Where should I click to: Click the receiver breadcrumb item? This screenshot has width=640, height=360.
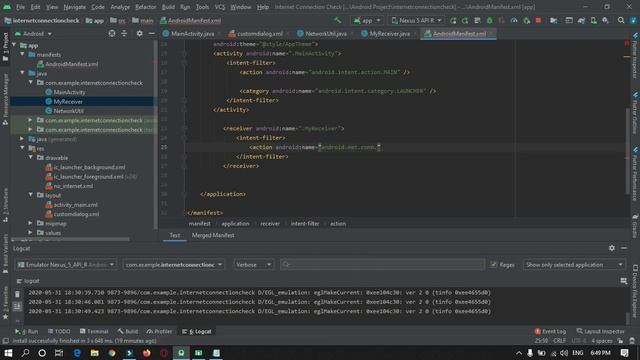tap(270, 224)
